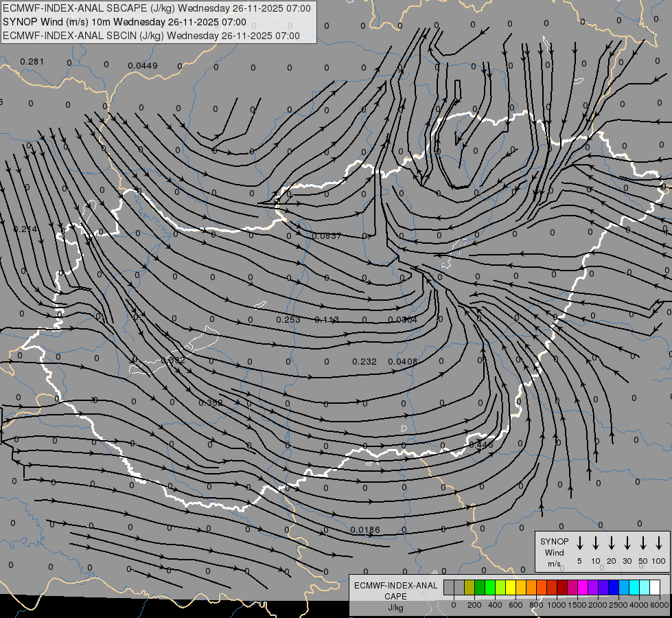Pick the cyan CAPE swatch

(x=634, y=588)
